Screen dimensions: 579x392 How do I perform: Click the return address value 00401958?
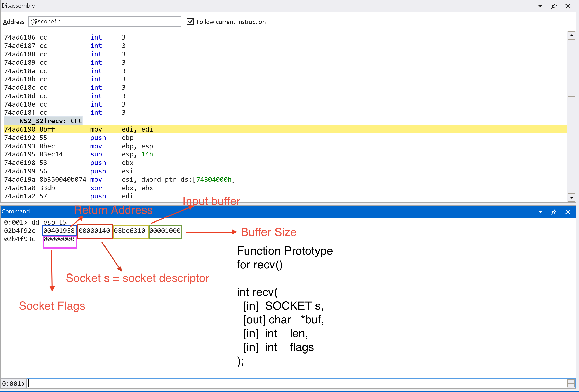pos(59,231)
